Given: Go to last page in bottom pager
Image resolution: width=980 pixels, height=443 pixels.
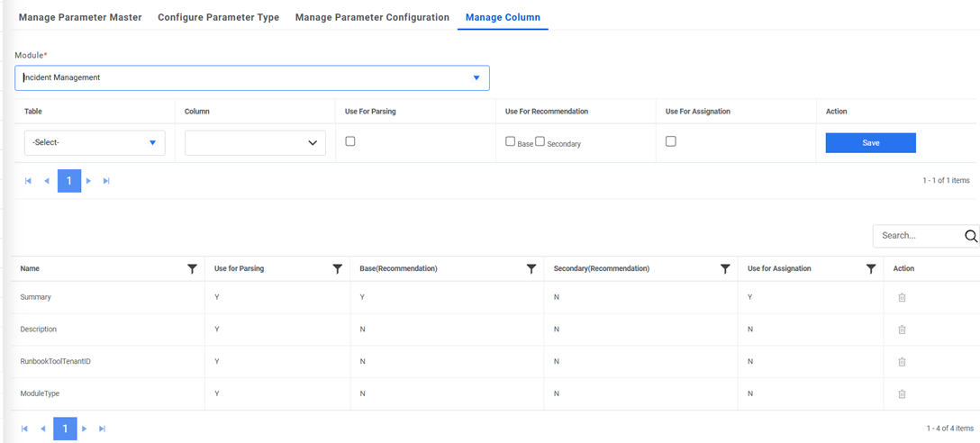Looking at the screenshot, I should coord(102,429).
